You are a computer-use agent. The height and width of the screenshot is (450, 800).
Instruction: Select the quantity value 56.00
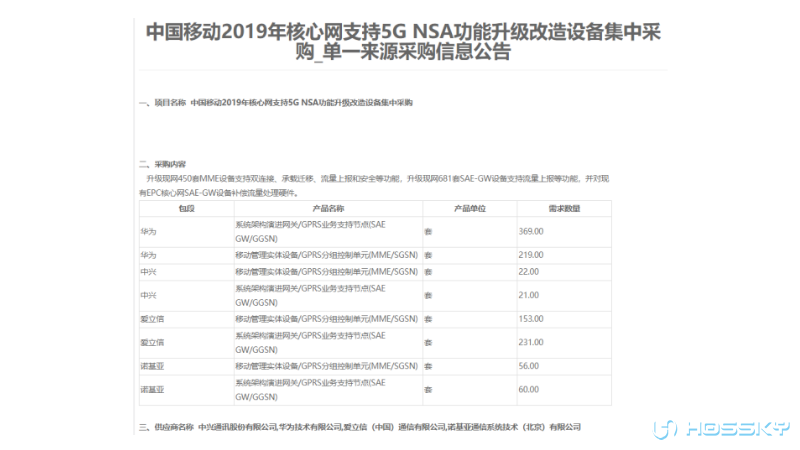tap(529, 366)
